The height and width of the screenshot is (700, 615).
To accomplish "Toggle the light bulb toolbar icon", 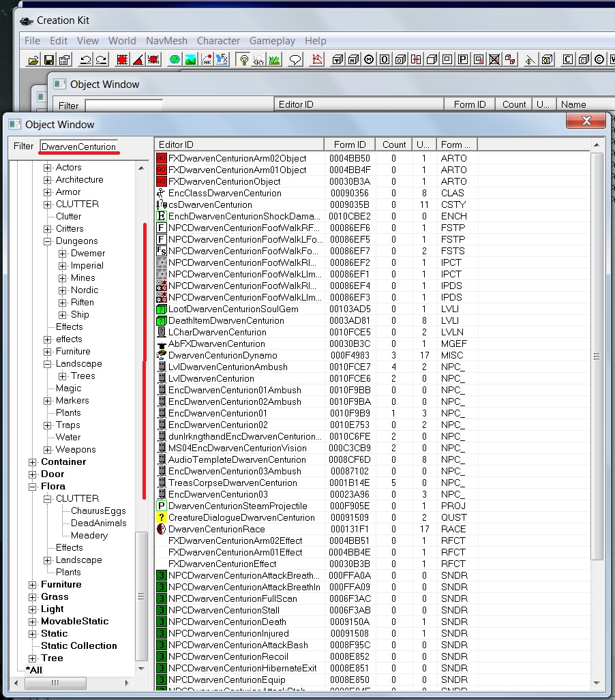I will [x=244, y=59].
